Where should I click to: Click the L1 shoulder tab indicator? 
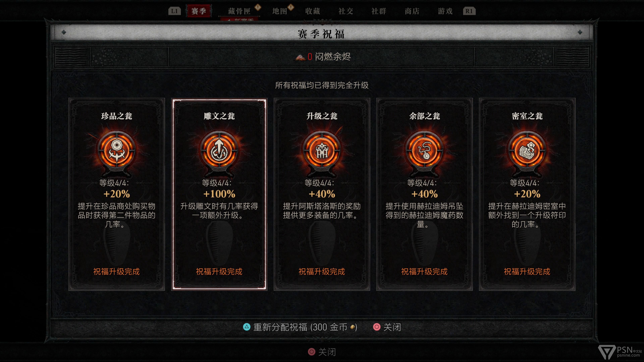coord(174,11)
